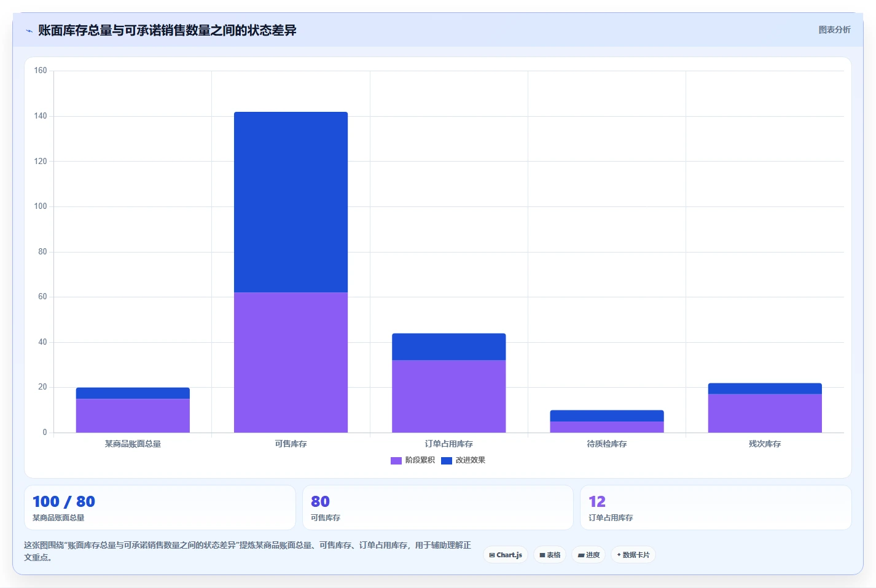Click the 100 y-axis value
Screen dimensions: 876x588
(41, 206)
